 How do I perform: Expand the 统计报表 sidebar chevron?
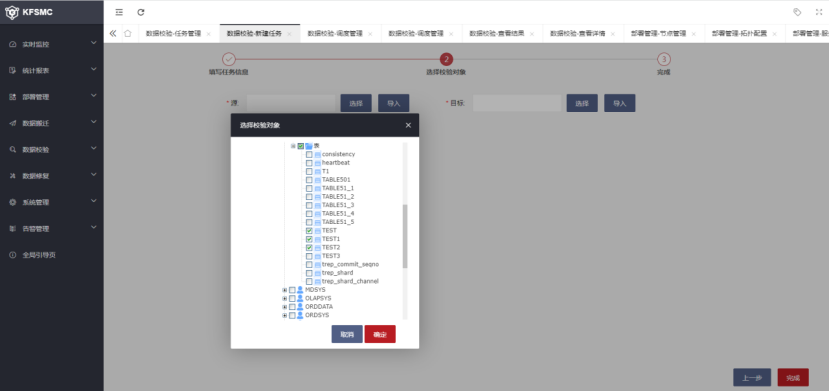(x=94, y=69)
